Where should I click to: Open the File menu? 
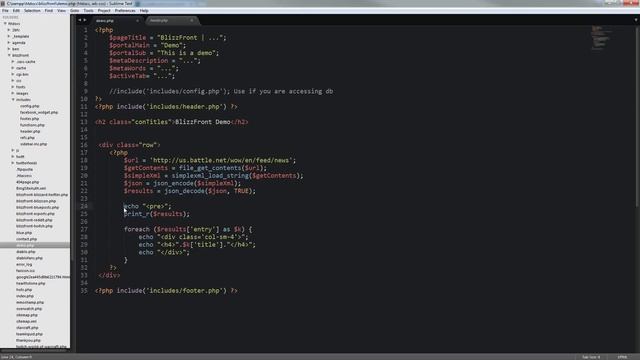point(5,11)
